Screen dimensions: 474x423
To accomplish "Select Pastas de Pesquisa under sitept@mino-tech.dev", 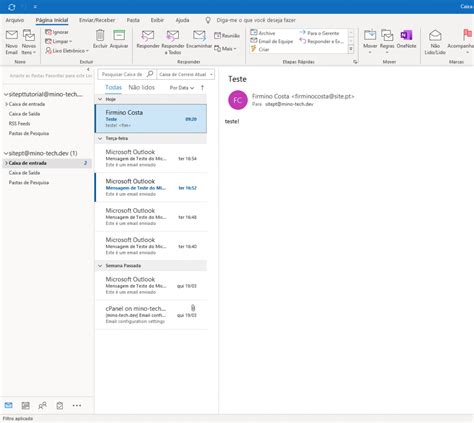I will tap(29, 183).
